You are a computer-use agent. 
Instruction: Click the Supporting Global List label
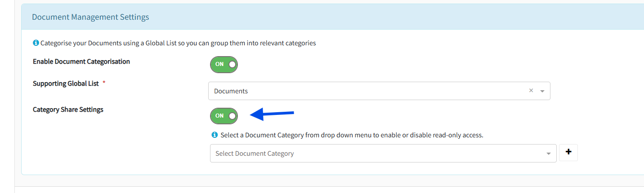[x=66, y=83]
